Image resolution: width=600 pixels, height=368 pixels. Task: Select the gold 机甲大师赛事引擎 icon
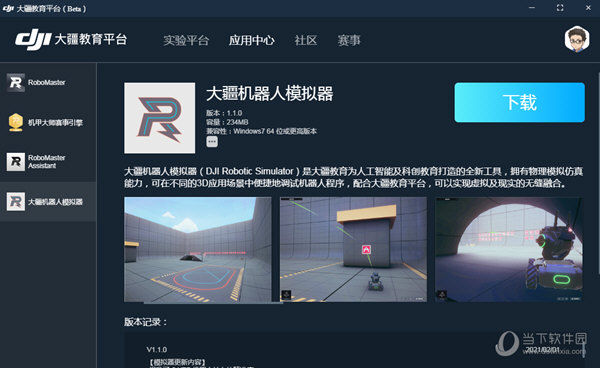(x=16, y=122)
